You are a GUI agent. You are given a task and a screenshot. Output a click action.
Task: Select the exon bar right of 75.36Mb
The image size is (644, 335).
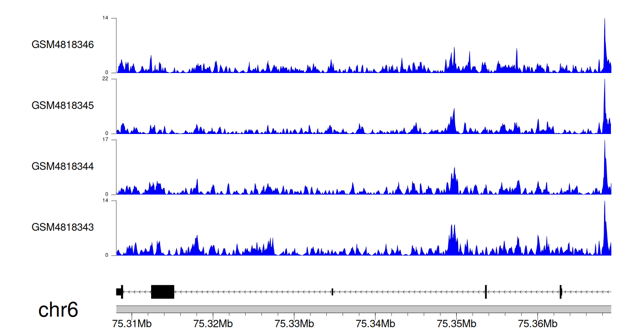561,292
